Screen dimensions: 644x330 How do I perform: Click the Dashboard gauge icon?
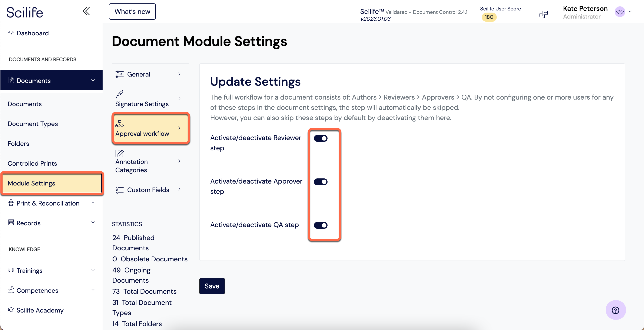(x=11, y=33)
